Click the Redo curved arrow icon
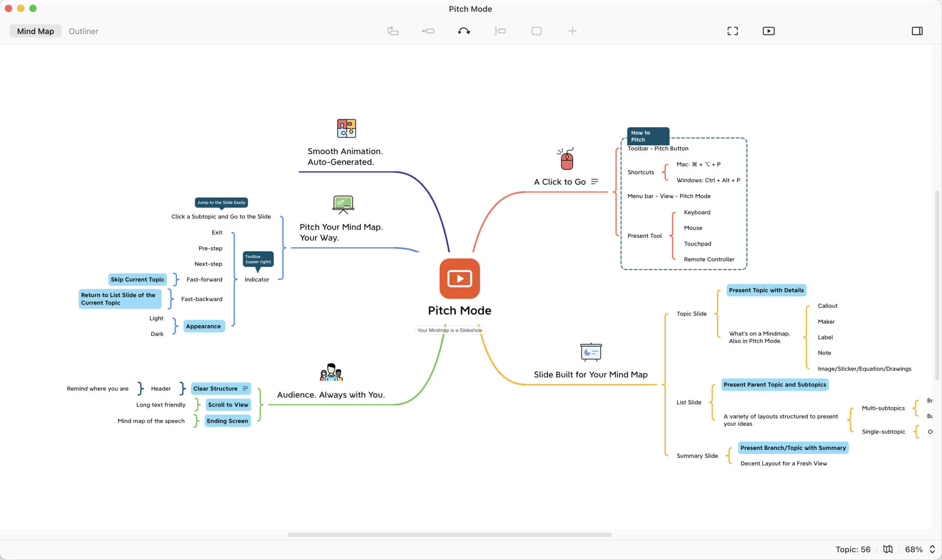The width and height of the screenshot is (942, 560). pyautogui.click(x=464, y=31)
